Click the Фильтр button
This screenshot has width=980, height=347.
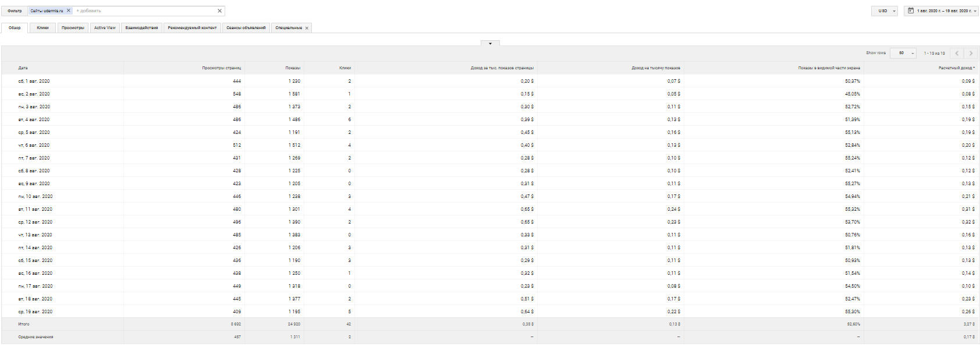[x=15, y=10]
